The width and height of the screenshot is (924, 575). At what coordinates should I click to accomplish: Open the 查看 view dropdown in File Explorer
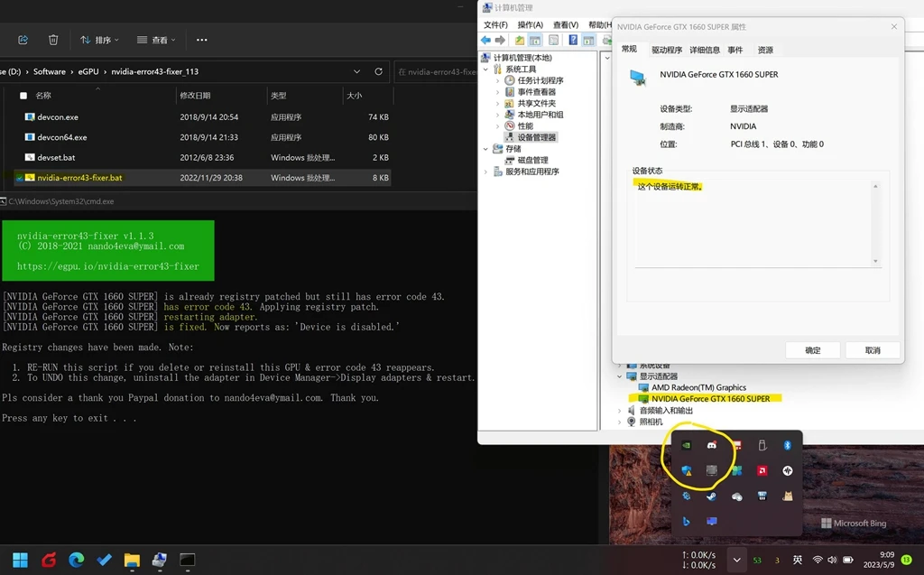click(156, 40)
